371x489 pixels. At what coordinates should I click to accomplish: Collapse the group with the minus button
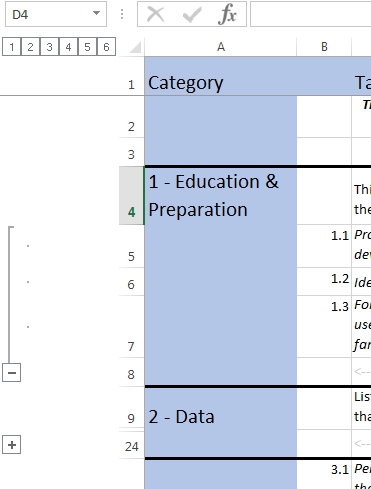pos(12,372)
